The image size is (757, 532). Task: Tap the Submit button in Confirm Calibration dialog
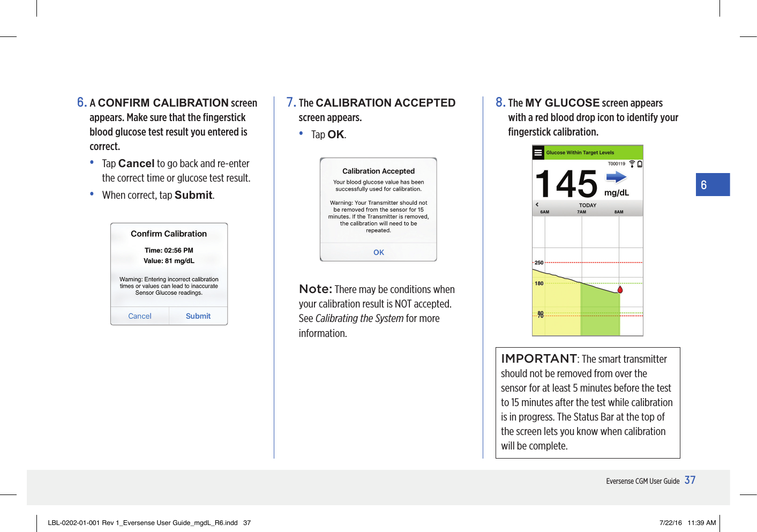[198, 316]
